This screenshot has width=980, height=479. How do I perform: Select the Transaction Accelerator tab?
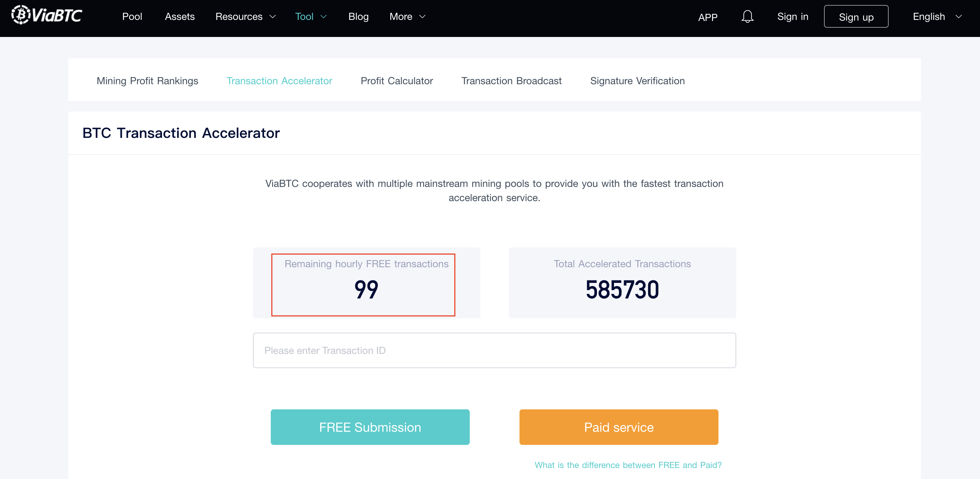pos(279,81)
